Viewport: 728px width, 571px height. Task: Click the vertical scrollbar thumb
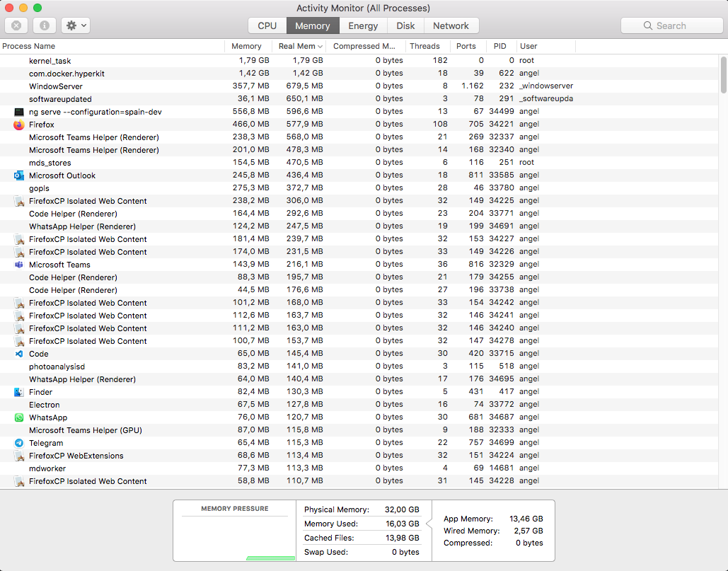[723, 75]
